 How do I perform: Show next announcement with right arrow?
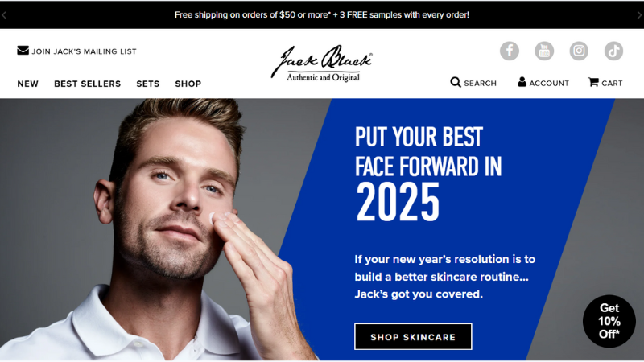pyautogui.click(x=639, y=15)
